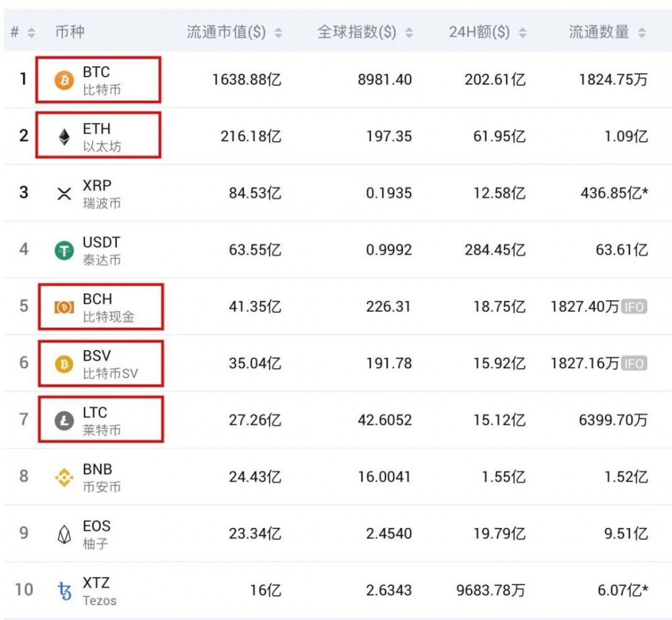Sort by 24H额($) column arrows
The image size is (672, 620).
click(522, 32)
